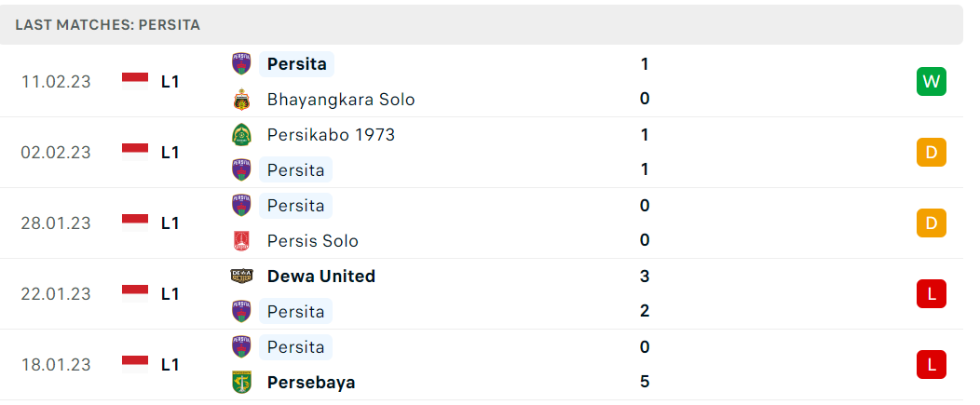Click the D badge for Persikabo match
This screenshot has height=405, width=980.
point(932,153)
